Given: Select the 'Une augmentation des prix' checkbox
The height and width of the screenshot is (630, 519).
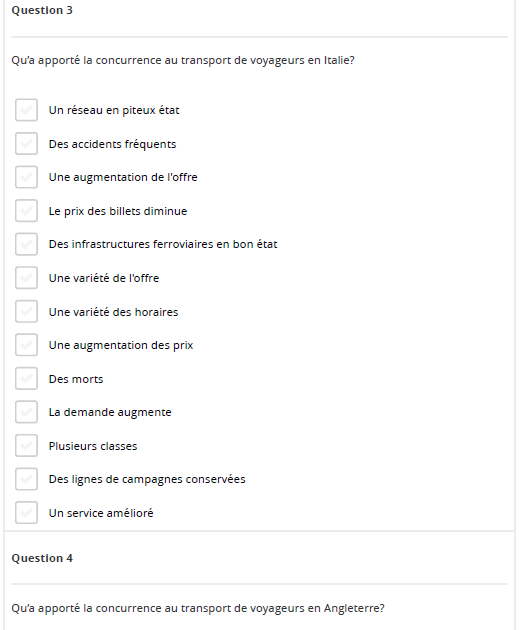Looking at the screenshot, I should tap(27, 345).
